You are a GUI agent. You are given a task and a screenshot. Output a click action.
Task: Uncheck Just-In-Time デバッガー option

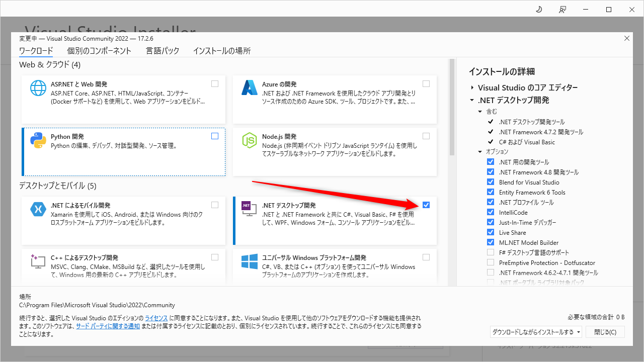(x=491, y=222)
